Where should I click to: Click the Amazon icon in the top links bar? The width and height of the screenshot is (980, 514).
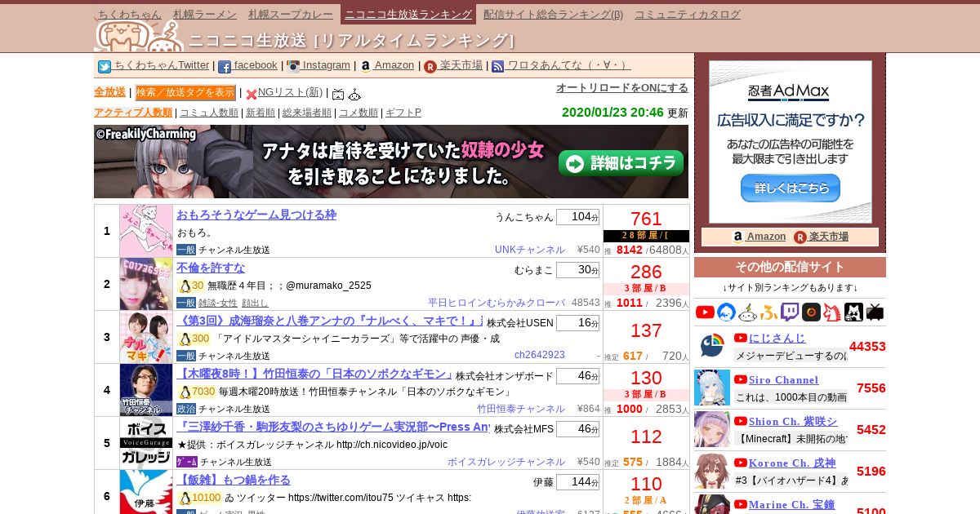(x=366, y=67)
